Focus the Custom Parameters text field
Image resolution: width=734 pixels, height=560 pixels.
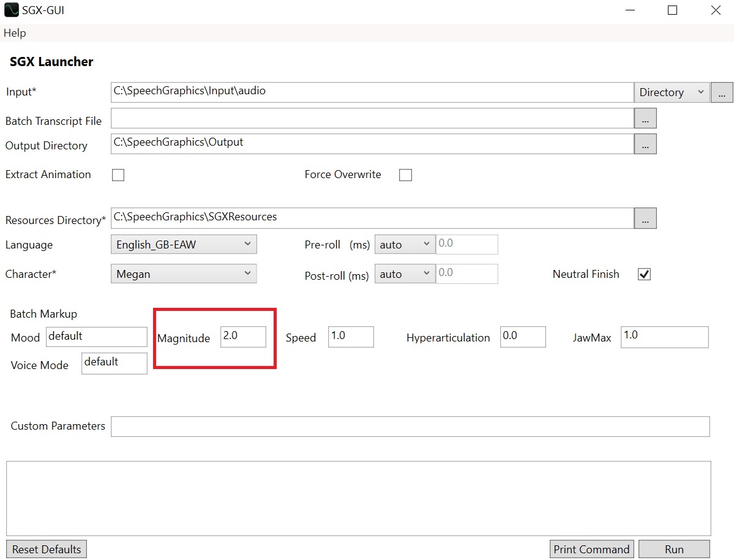point(410,427)
